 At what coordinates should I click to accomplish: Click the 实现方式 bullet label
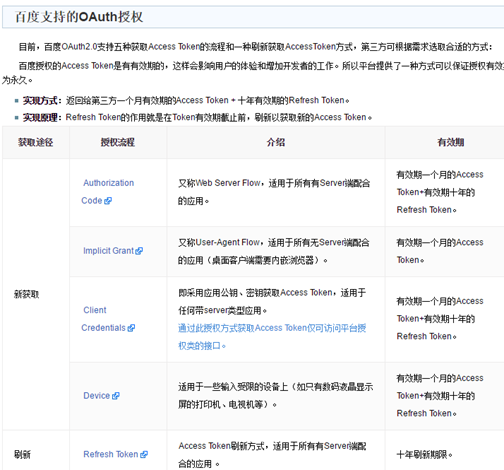coord(42,100)
